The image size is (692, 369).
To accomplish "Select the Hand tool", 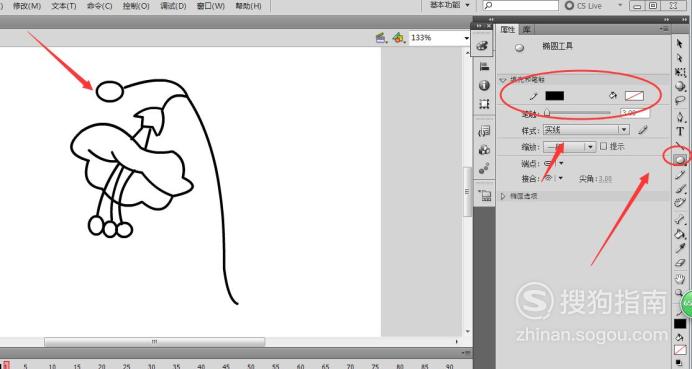I will pyautogui.click(x=680, y=279).
